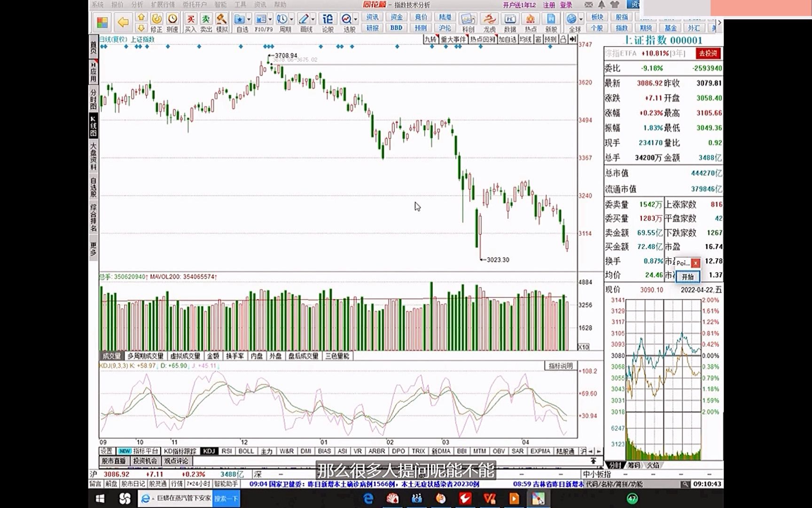Viewport: 812px width, 508px height.
Task: Open the mail envelope icon in title bar
Action: [x=589, y=5]
